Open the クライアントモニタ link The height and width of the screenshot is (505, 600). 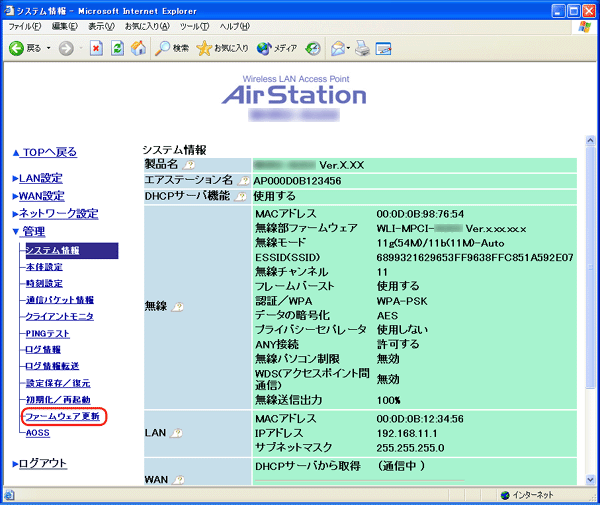pos(60,316)
